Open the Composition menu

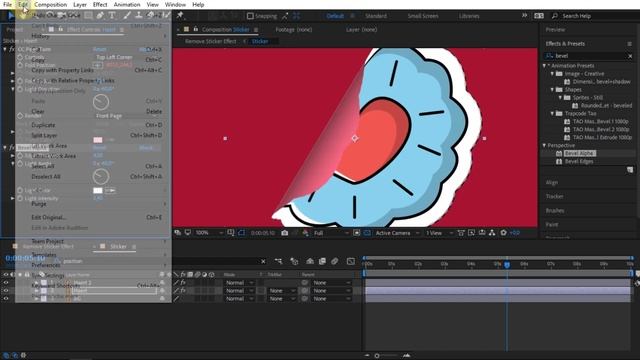(x=51, y=4)
